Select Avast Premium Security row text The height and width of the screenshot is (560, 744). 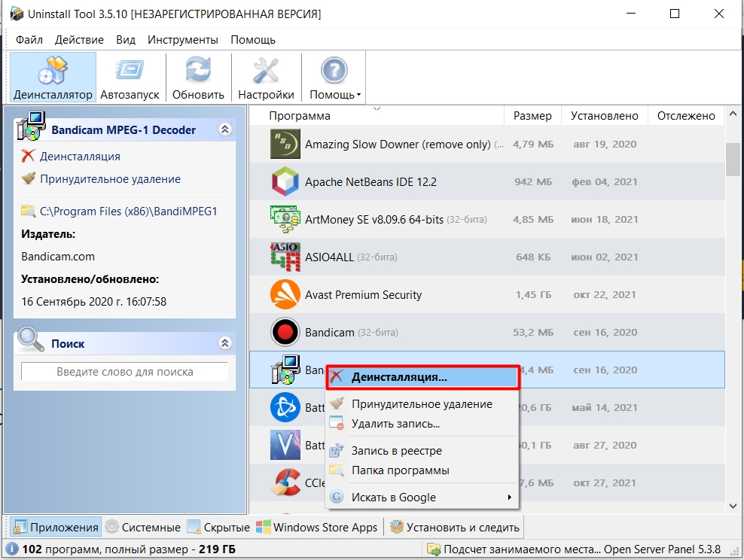pos(363,295)
